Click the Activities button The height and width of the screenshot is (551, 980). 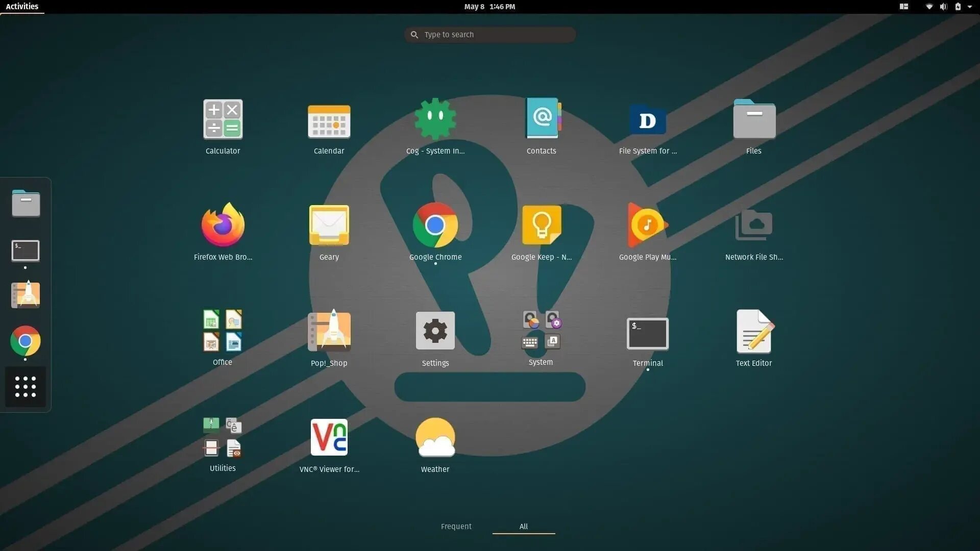click(22, 7)
